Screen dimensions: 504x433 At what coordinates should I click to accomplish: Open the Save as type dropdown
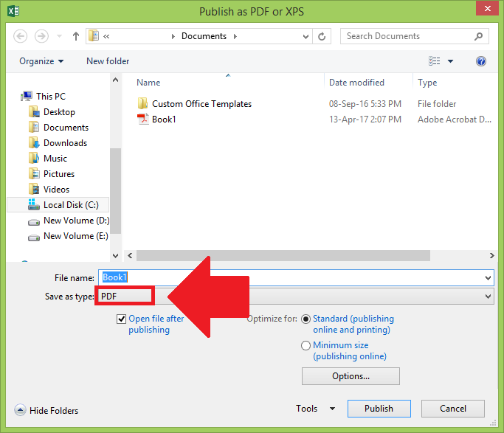[x=488, y=296]
